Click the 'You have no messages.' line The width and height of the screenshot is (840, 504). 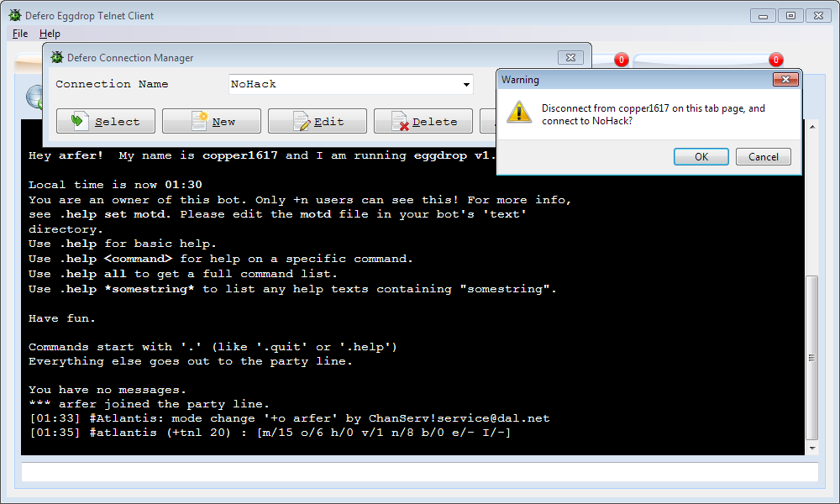(108, 390)
